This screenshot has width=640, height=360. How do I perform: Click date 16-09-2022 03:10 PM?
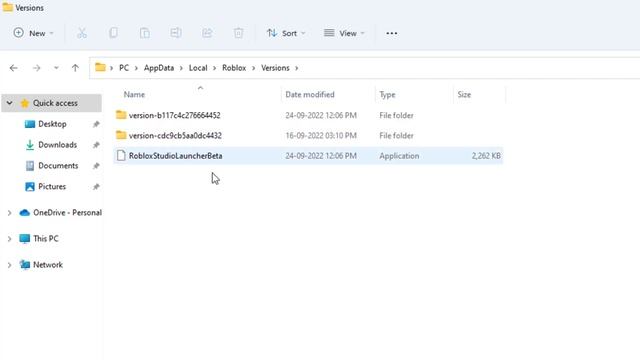(321, 136)
